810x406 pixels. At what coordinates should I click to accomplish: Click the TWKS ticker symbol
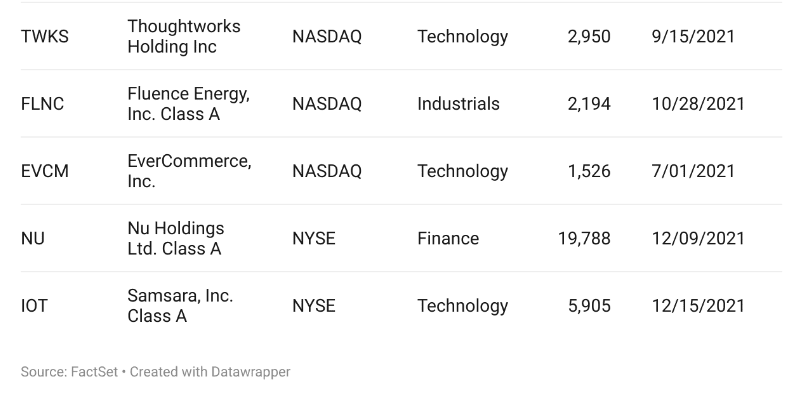[x=44, y=37]
